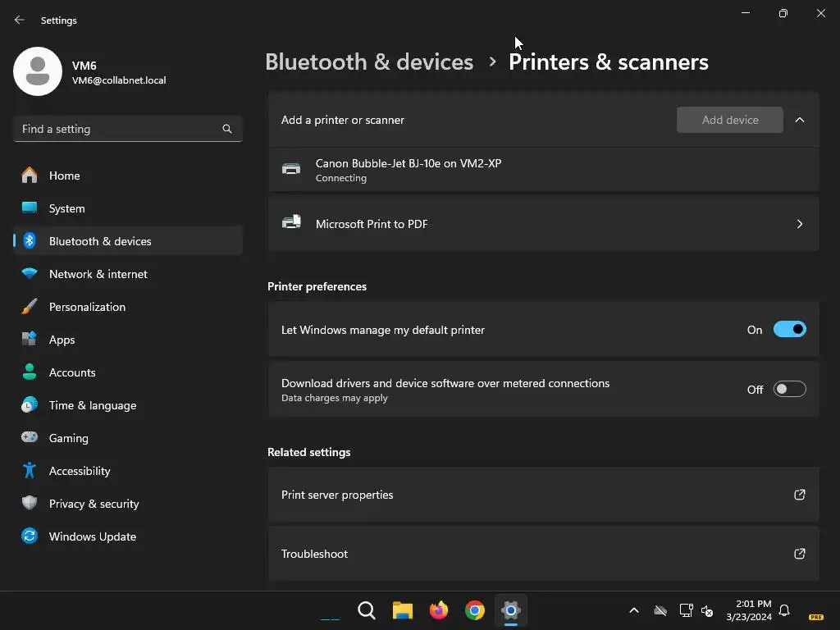Select the Canon Bubble-Jet BJ-10e on VM2-XP row
The height and width of the screenshot is (630, 840).
[543, 170]
